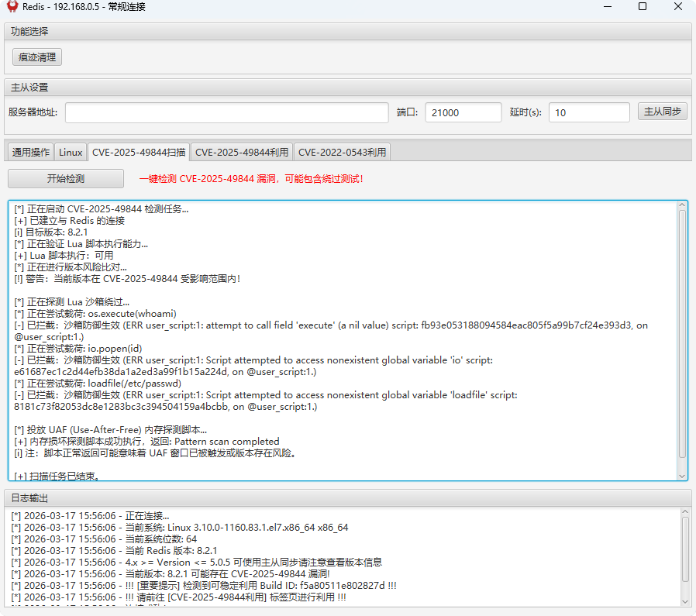Viewport: 696px width, 616px height.
Task: Switch to the 通用操作 tab
Action: [x=31, y=152]
